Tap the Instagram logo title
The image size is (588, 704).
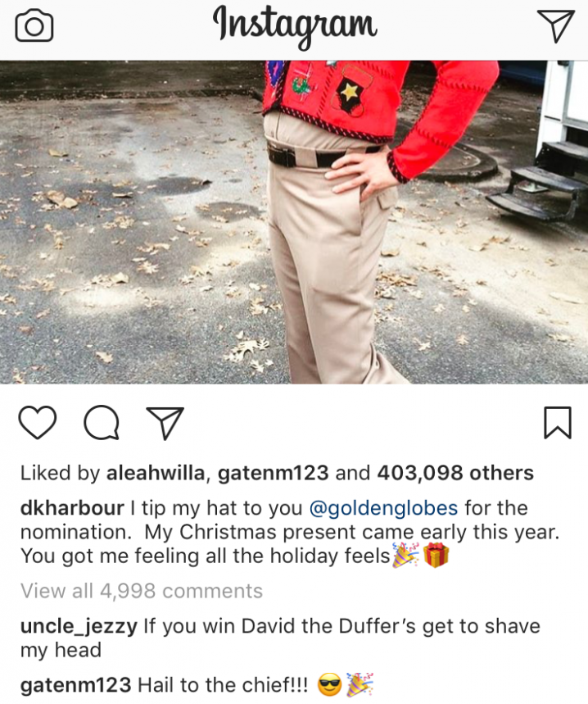pos(295,26)
